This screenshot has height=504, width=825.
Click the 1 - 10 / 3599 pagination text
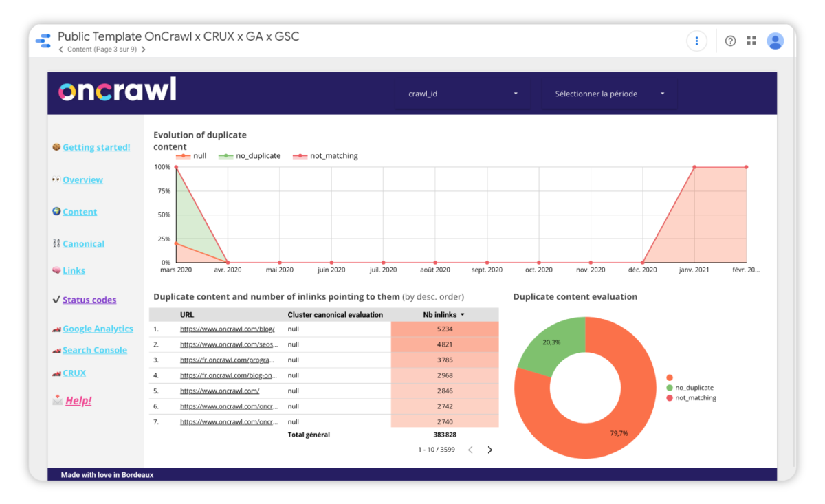(x=437, y=450)
